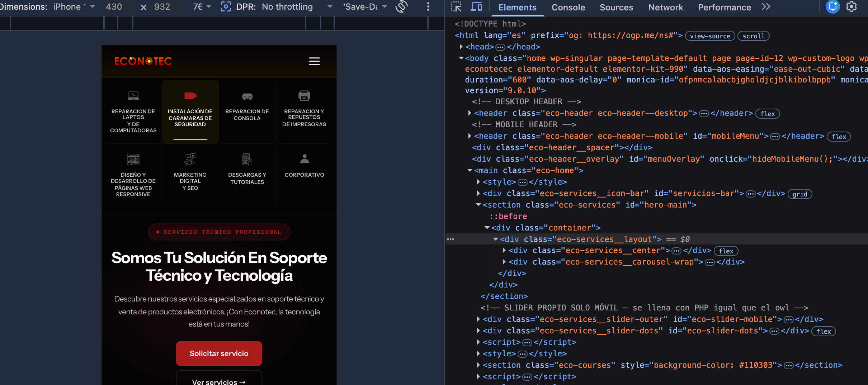
Task: Select the DESKTOP HEADER comment line
Action: coord(527,102)
